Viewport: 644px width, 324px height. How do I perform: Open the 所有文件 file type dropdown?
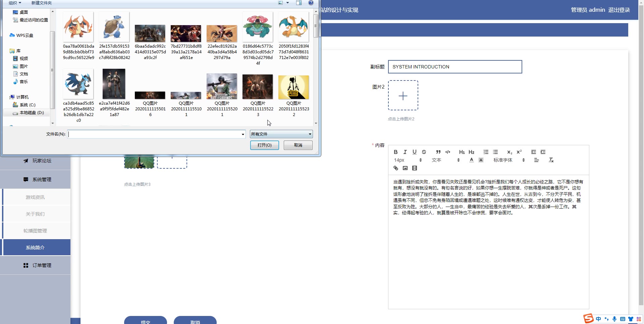point(281,134)
